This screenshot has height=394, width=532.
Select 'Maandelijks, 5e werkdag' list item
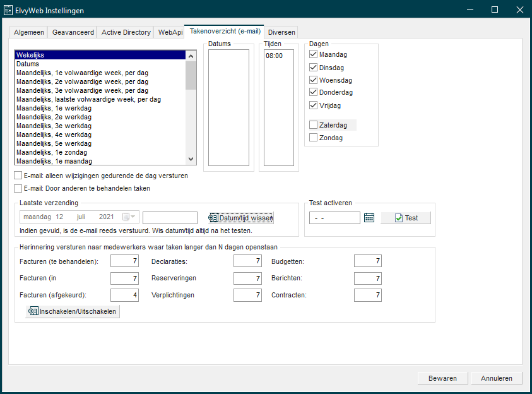[x=100, y=143]
